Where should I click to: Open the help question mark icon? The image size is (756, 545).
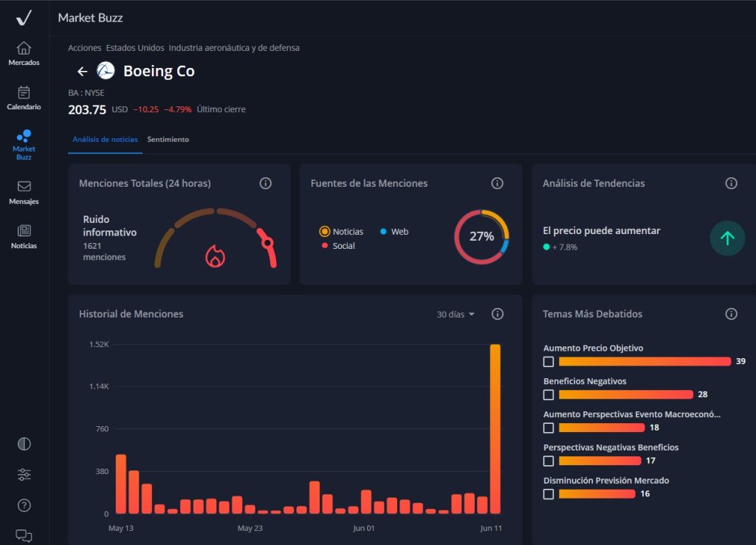24,505
